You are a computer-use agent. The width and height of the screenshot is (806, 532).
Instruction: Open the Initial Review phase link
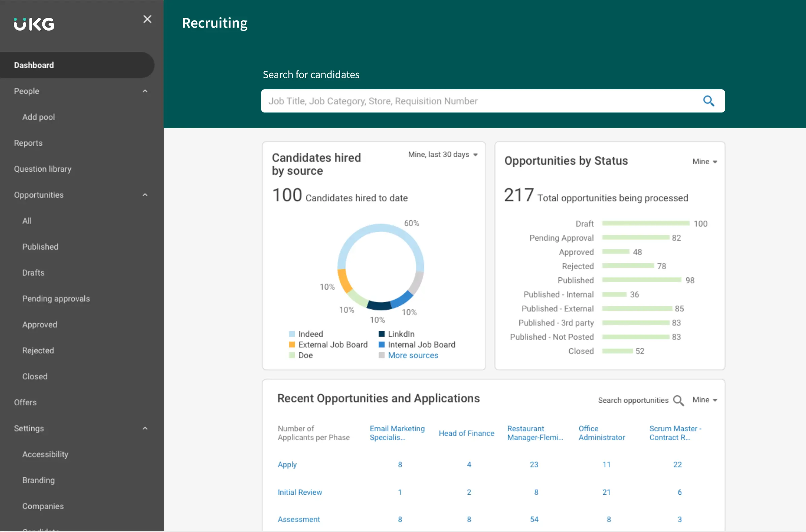pos(299,492)
